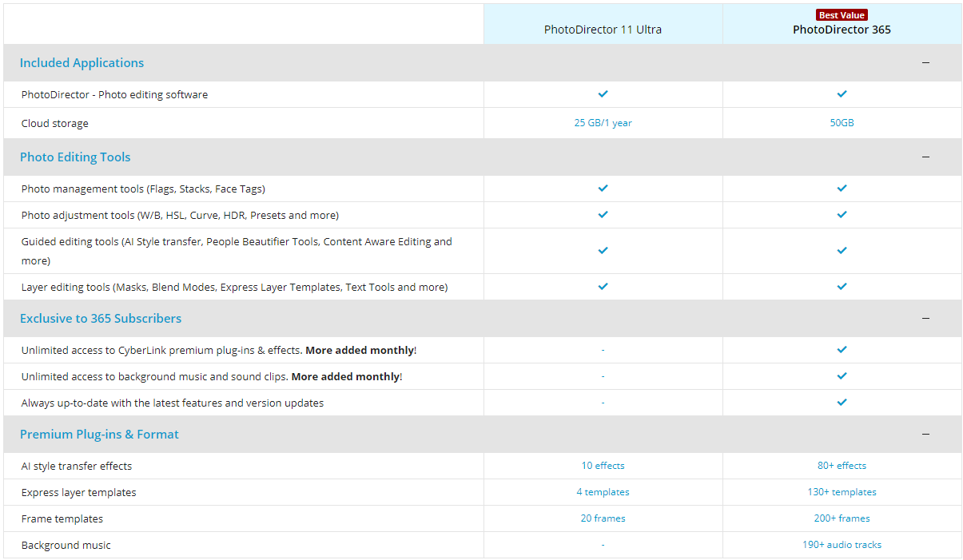Click the Premium Plug-ins & Format heading
The height and width of the screenshot is (560, 963).
[x=99, y=434]
